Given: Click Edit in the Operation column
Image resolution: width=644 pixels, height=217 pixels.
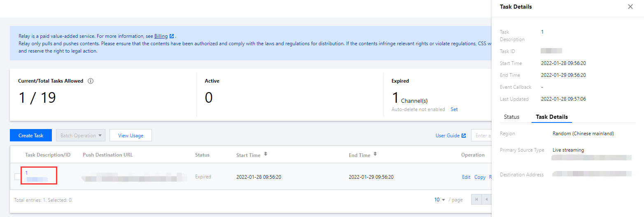Looking at the screenshot, I should point(466,177).
